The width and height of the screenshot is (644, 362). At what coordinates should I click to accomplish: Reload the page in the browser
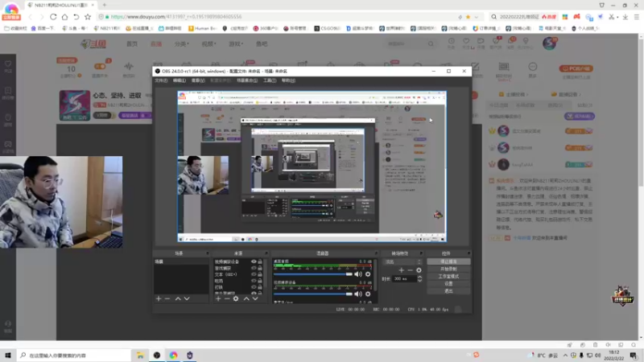tap(53, 17)
